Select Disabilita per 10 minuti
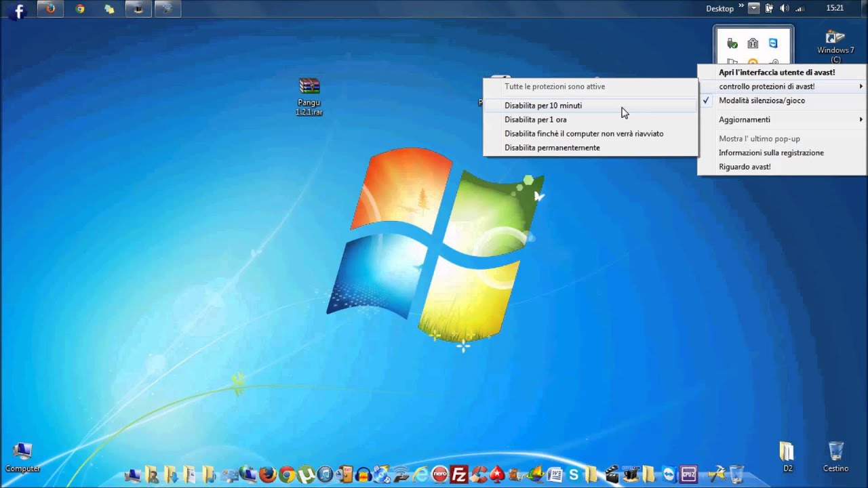Screen dimensions: 868x488 tap(590, 105)
